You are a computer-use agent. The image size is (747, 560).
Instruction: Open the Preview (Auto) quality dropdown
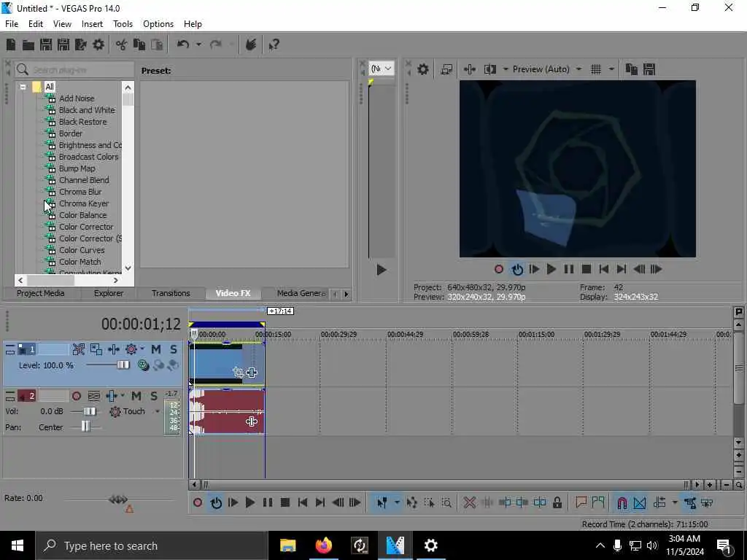point(578,69)
